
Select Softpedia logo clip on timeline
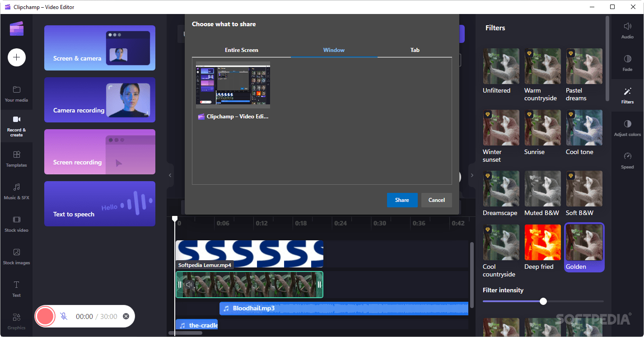coord(249,254)
